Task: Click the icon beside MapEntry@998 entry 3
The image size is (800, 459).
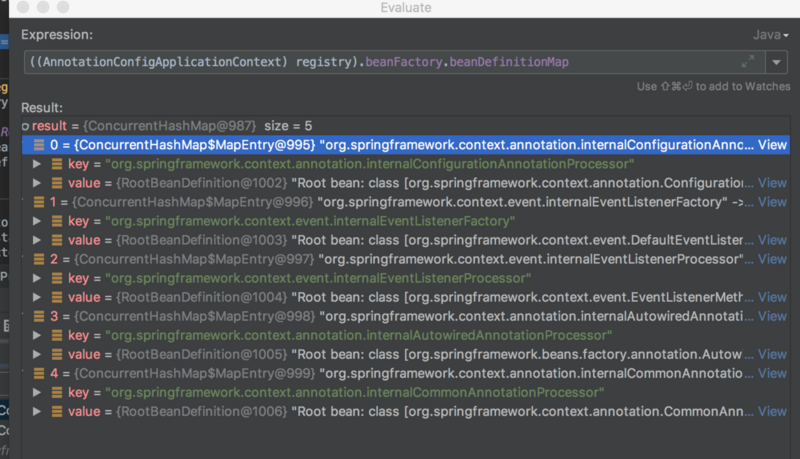Action: (39, 316)
